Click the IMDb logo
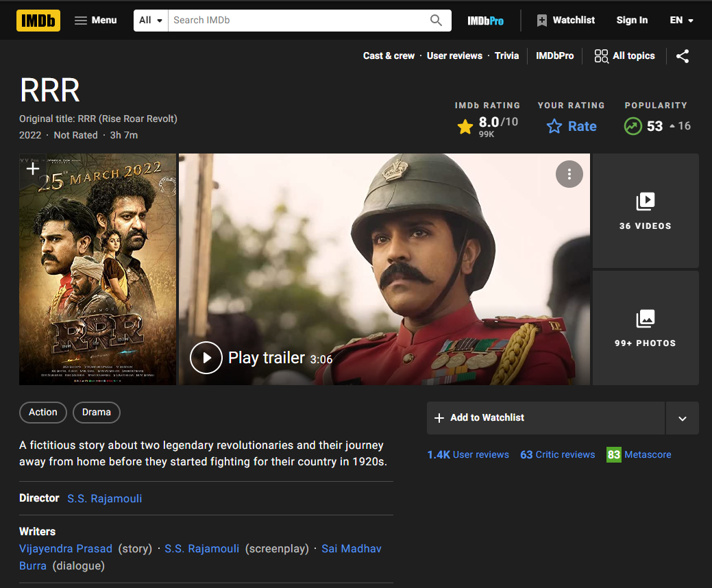The width and height of the screenshot is (712, 588). tap(38, 21)
